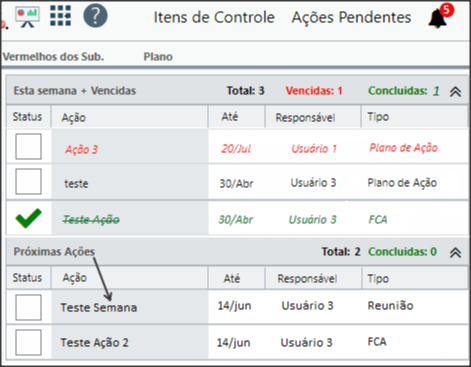
Task: Open the apps grid icon
Action: 60,16
